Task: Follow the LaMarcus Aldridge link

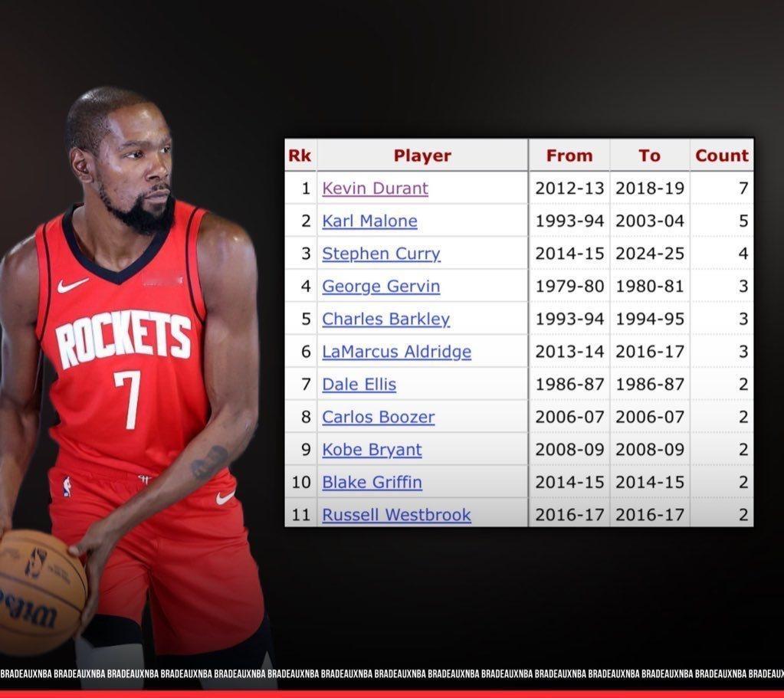Action: [396, 352]
